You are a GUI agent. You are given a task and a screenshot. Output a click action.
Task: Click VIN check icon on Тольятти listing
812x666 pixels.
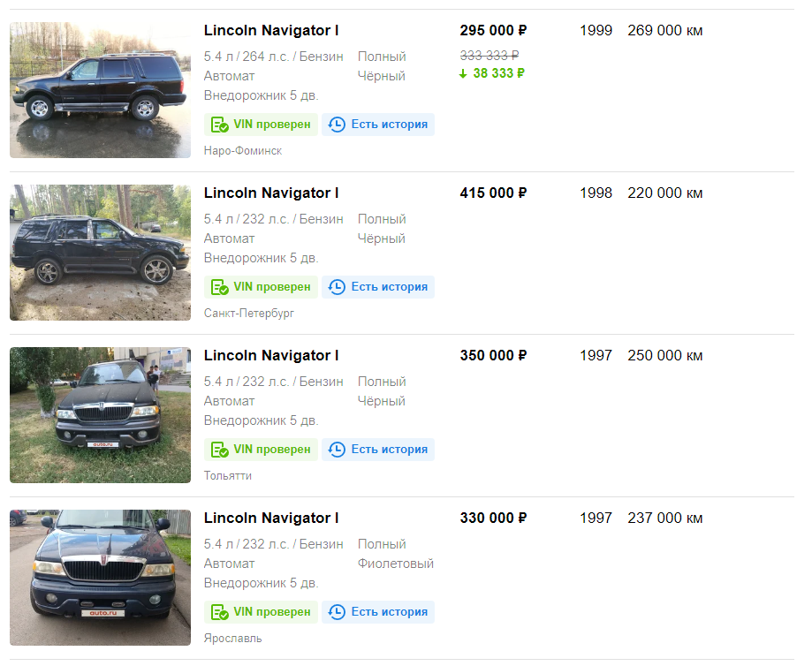220,450
